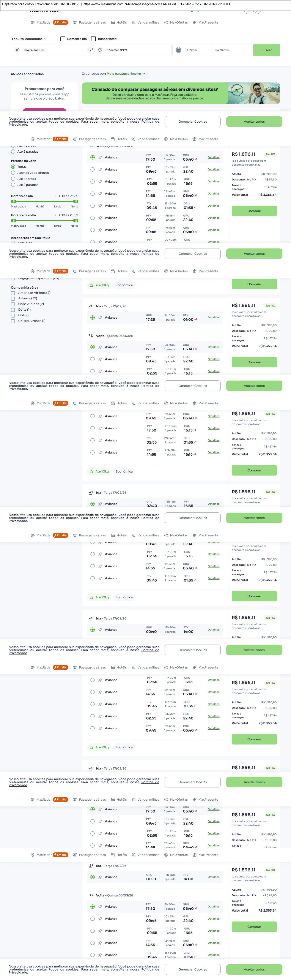The image size is (291, 980).
Task: Click the radar icon in top MaxRadar
Action: tap(33, 22)
